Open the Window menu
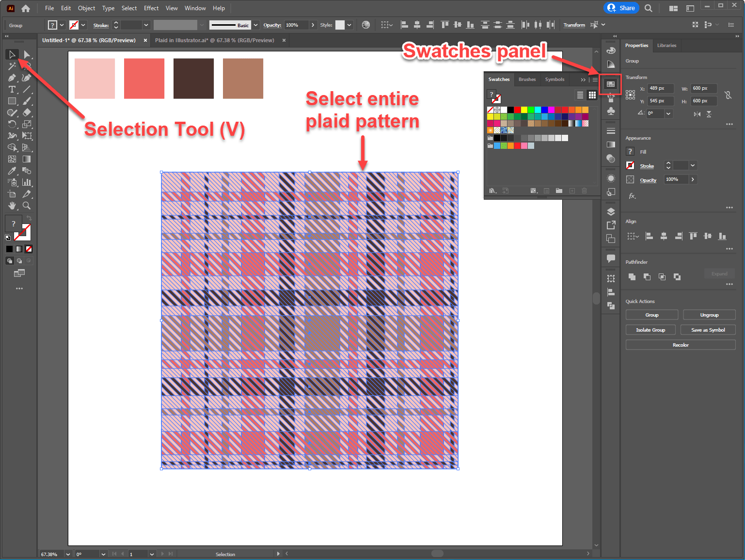This screenshot has width=745, height=560. point(195,8)
